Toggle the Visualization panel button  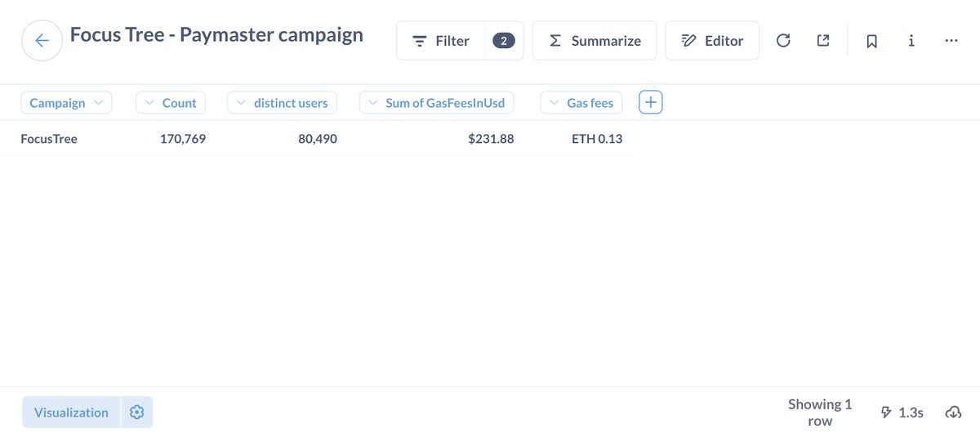coord(71,413)
